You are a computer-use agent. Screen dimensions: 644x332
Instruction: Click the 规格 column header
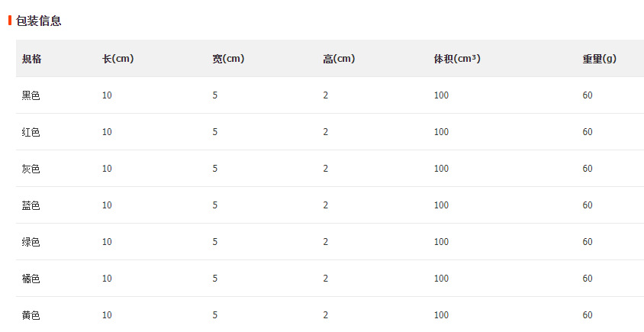tap(31, 59)
